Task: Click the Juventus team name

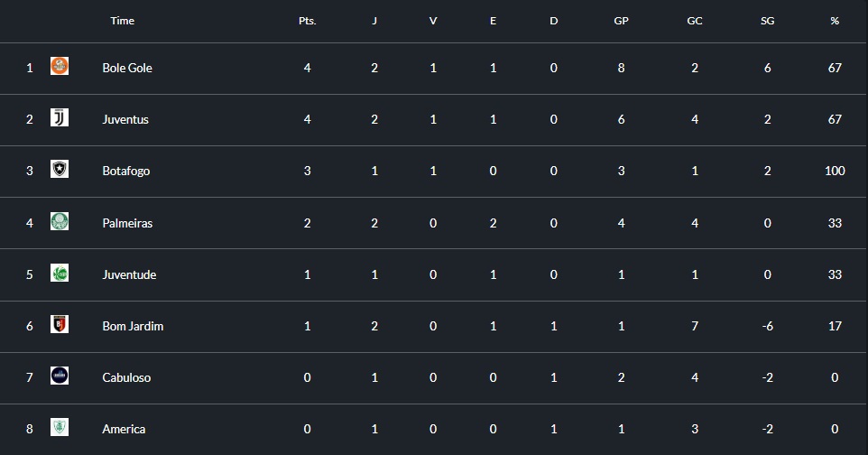Action: (x=125, y=119)
